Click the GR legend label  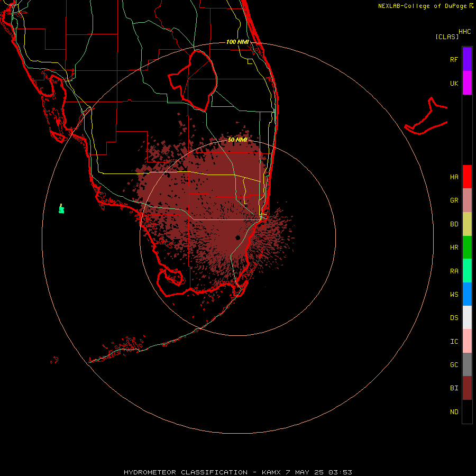pyautogui.click(x=454, y=200)
